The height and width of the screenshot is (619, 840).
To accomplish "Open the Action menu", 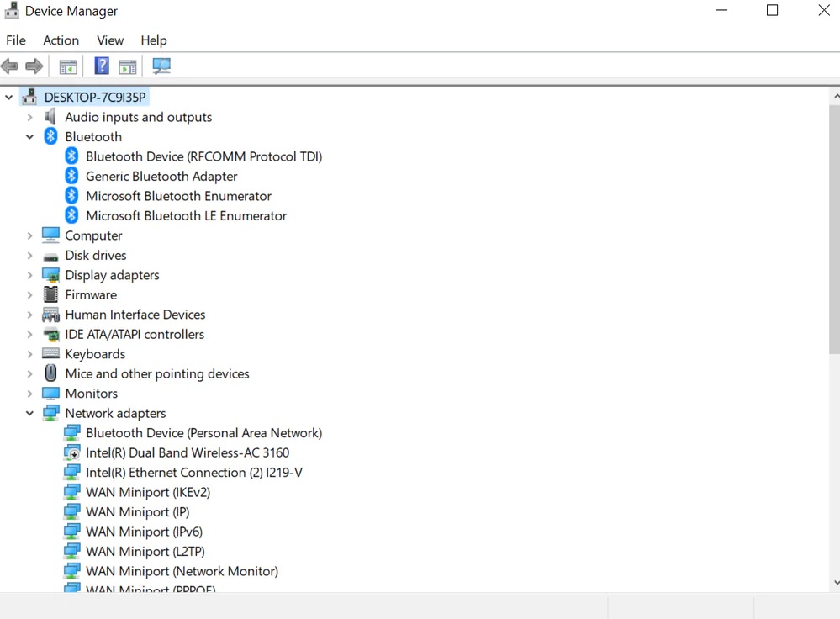I will (x=61, y=40).
